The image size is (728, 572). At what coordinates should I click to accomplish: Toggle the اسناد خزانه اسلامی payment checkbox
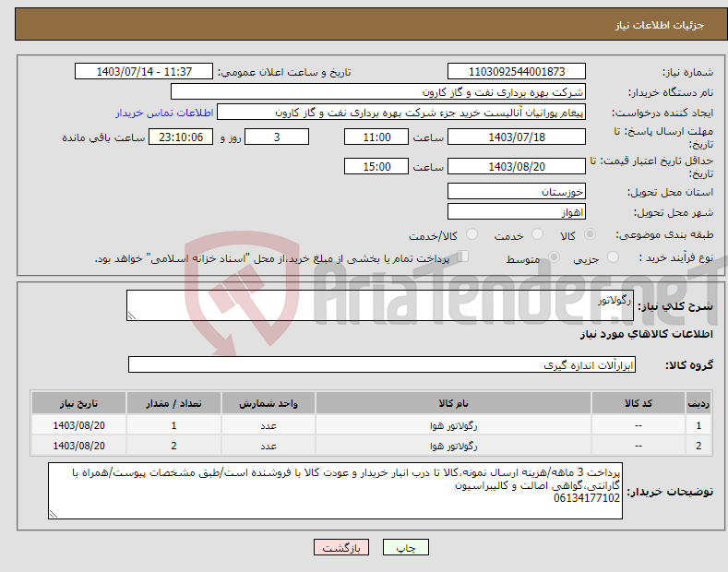(463, 256)
